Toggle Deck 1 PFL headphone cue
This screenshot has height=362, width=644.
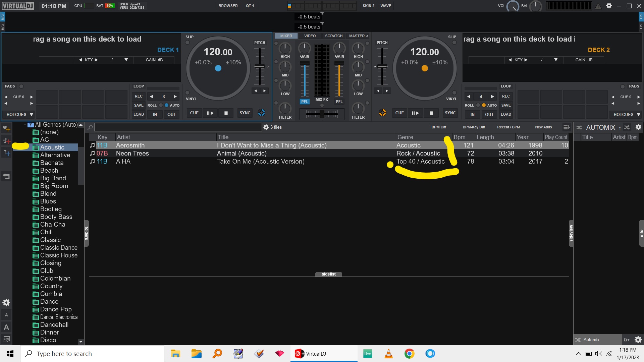pos(304,102)
